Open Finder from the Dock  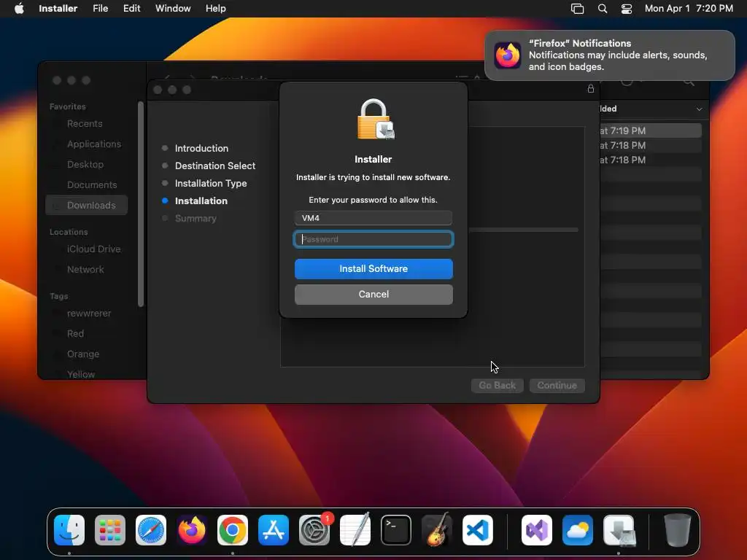[69, 530]
